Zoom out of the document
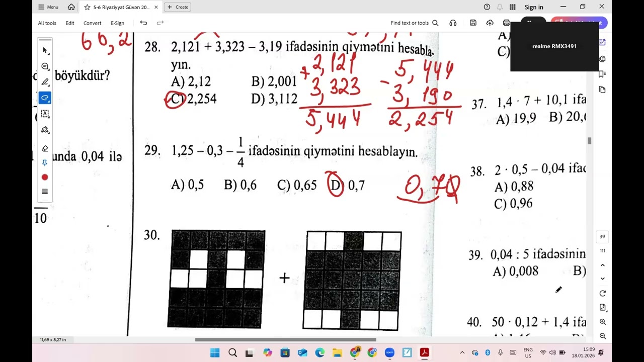The image size is (644, 362). pos(602,336)
